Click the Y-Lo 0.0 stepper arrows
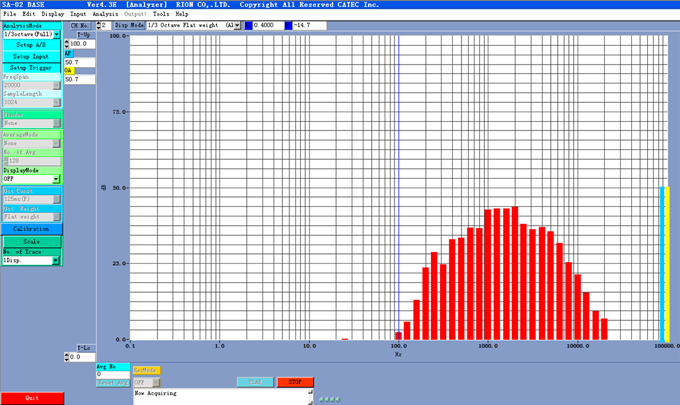 pyautogui.click(x=67, y=357)
